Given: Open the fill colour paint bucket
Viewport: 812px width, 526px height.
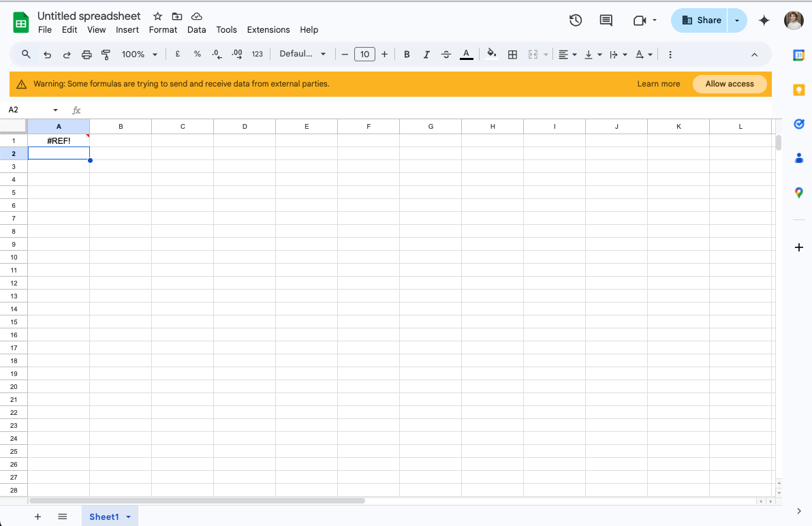Looking at the screenshot, I should coord(491,54).
